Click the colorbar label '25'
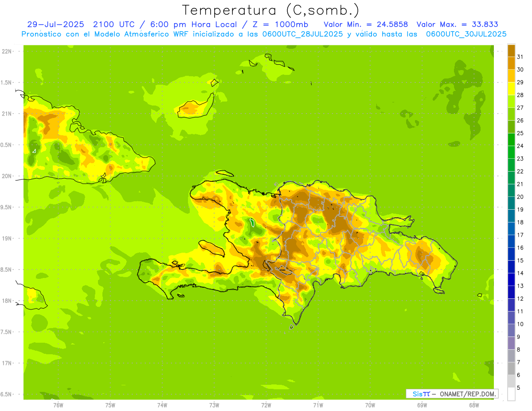Image resolution: width=532 pixels, height=411 pixels. pos(520,133)
